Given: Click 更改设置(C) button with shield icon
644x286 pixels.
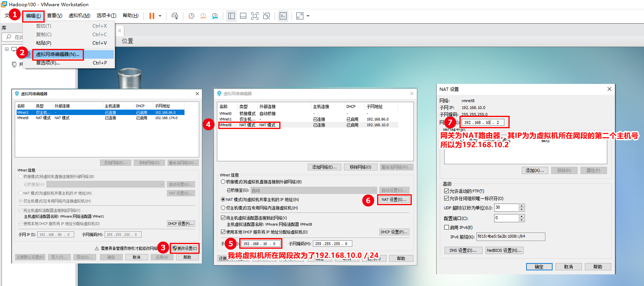Looking at the screenshot, I should coord(184,248).
